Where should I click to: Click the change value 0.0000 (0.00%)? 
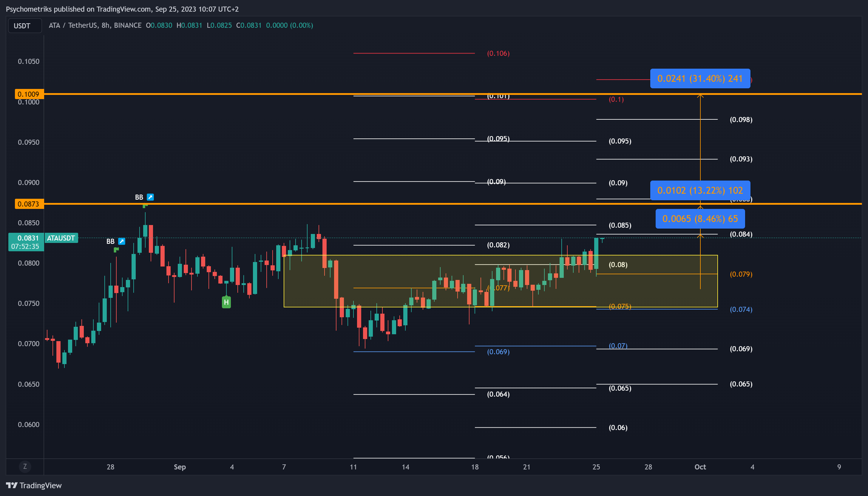coord(289,25)
